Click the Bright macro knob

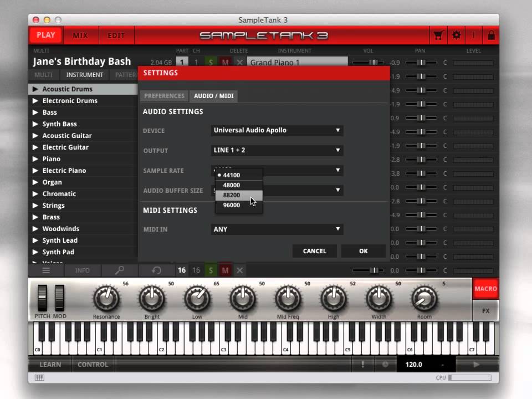click(x=152, y=299)
